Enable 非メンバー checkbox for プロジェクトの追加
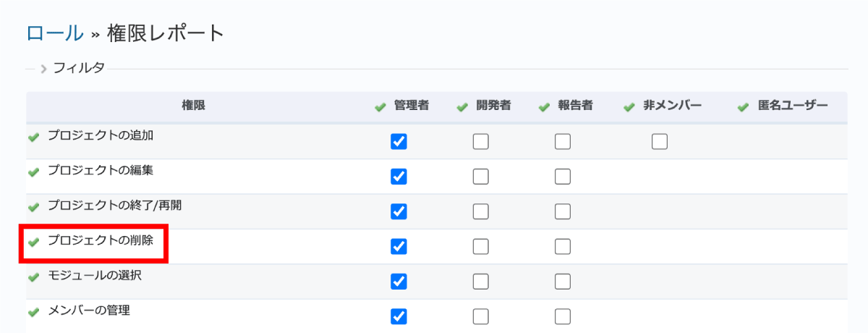The image size is (868, 333). (659, 142)
